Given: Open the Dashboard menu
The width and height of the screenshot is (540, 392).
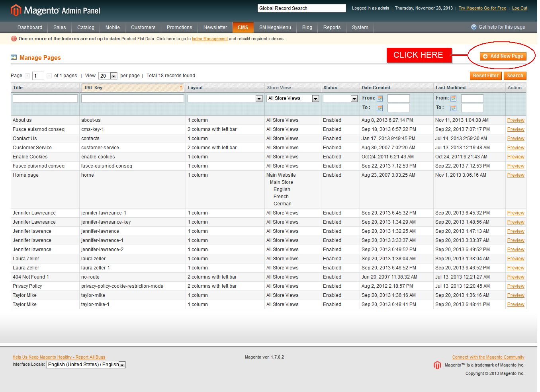Looking at the screenshot, I should [30, 27].
